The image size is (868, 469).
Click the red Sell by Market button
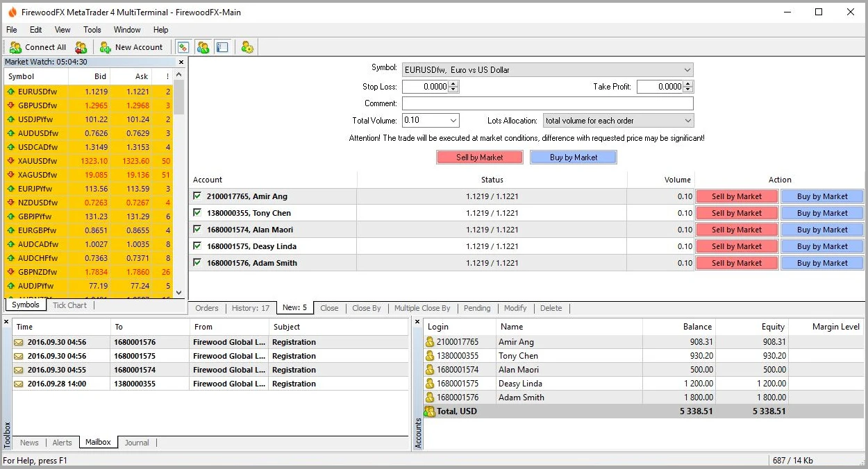(479, 157)
